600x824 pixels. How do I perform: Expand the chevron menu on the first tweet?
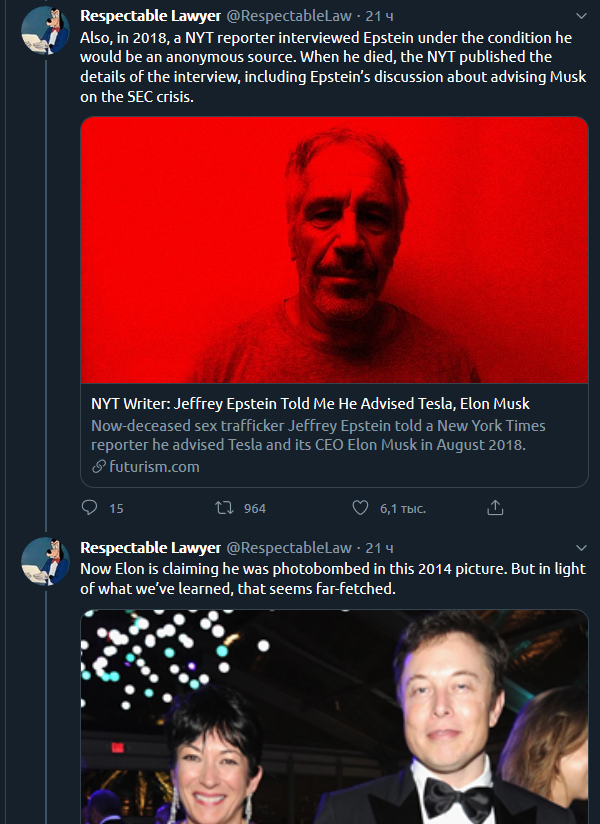point(581,16)
